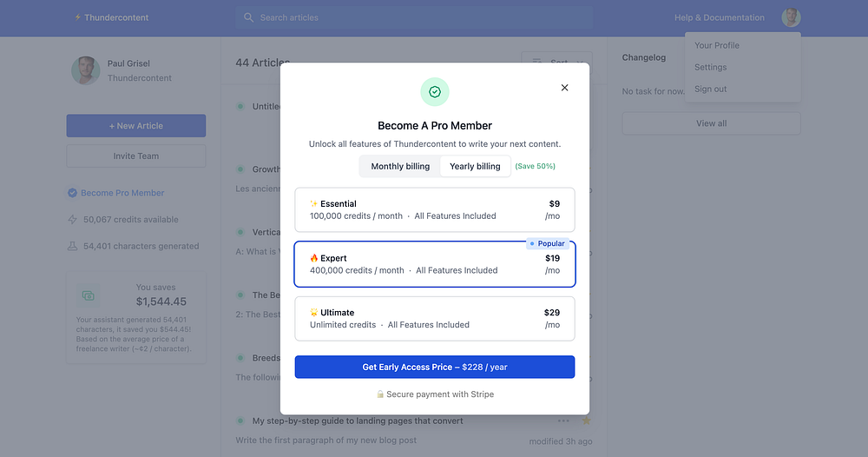Open Help & Documentation

tap(719, 17)
